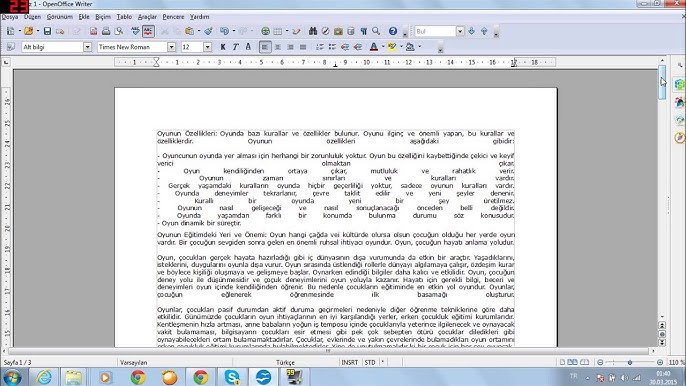
Task: Open Page Preview icon
Action: click(119, 32)
